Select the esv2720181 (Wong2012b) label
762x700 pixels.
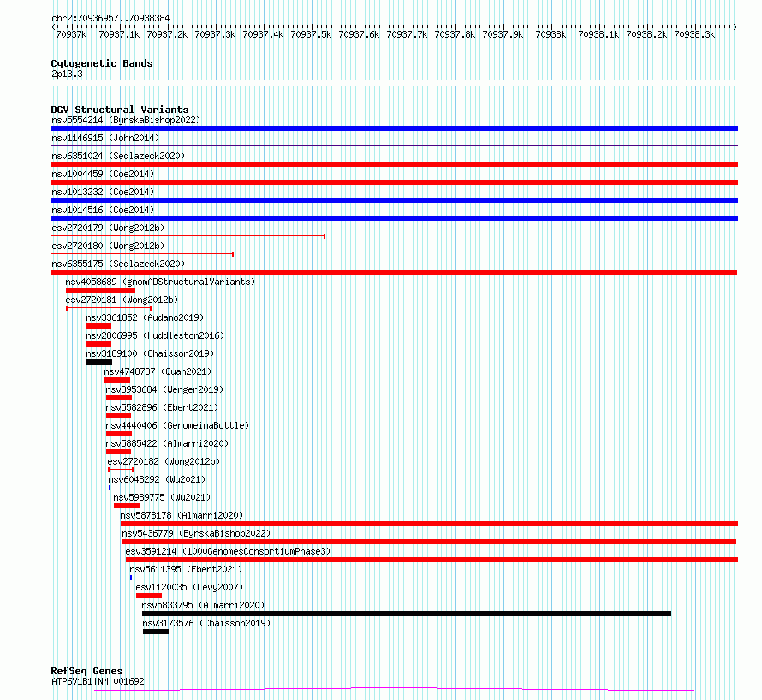coord(122,300)
